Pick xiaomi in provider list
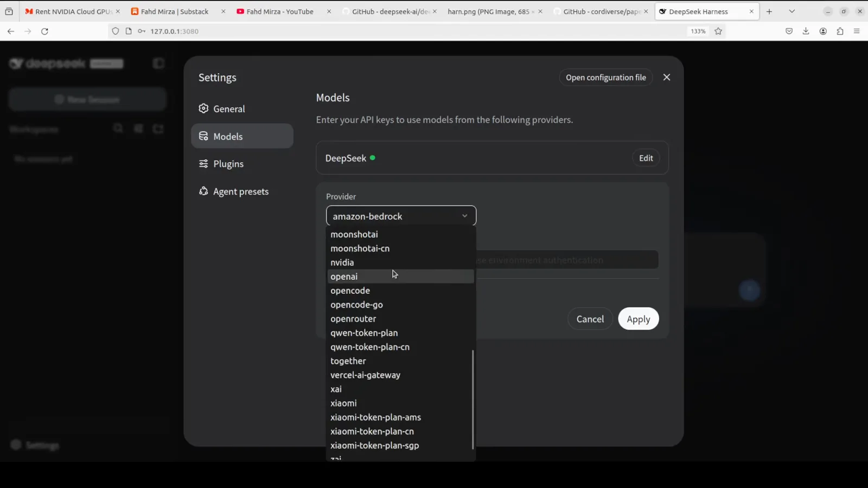 [x=400, y=403]
